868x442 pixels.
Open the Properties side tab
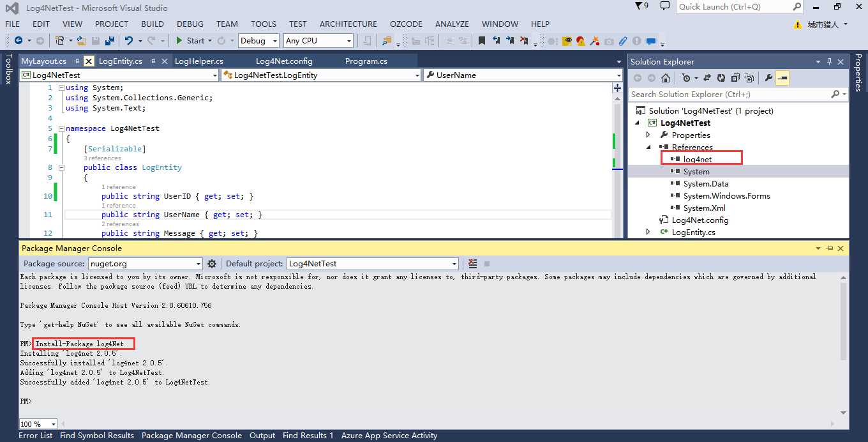point(858,72)
